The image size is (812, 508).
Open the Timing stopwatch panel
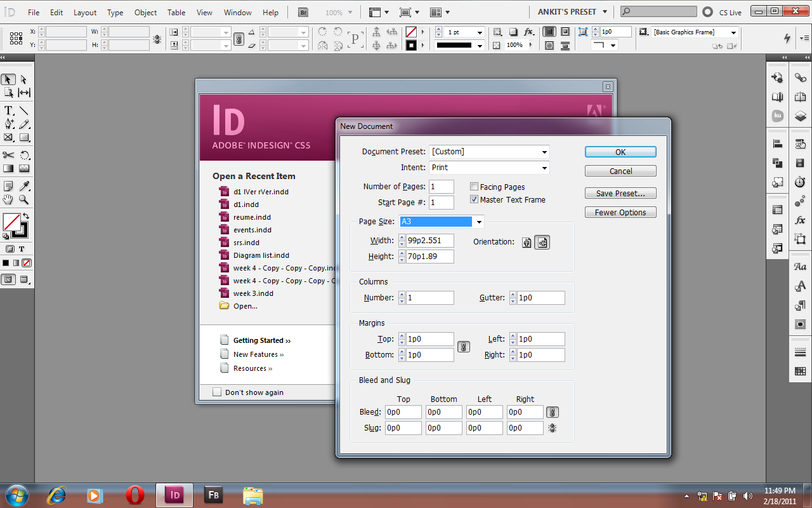(800, 182)
